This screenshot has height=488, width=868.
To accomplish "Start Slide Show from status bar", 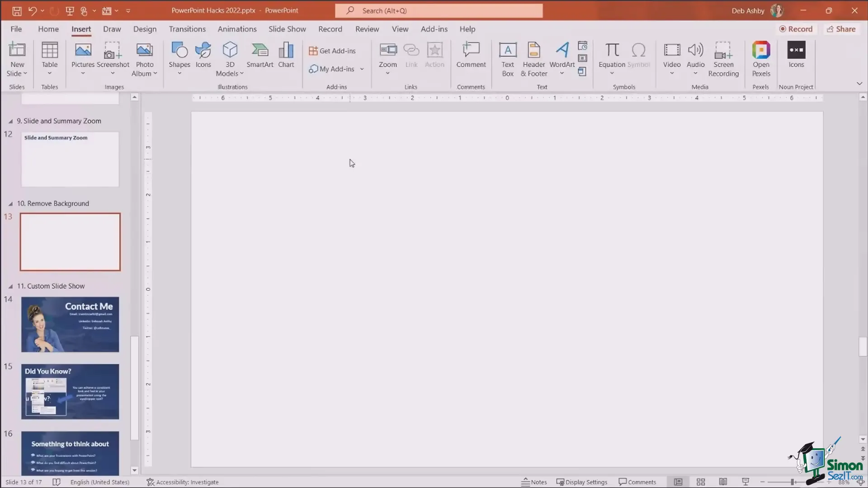I will 745,482.
